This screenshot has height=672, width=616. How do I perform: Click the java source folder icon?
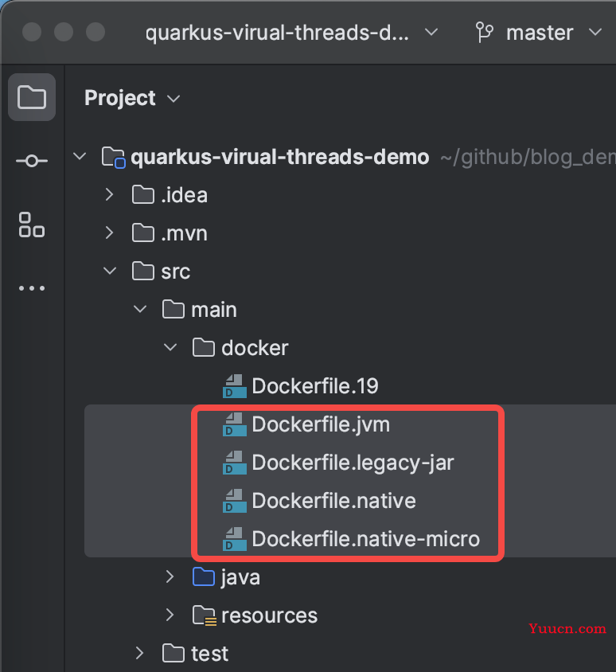204,577
